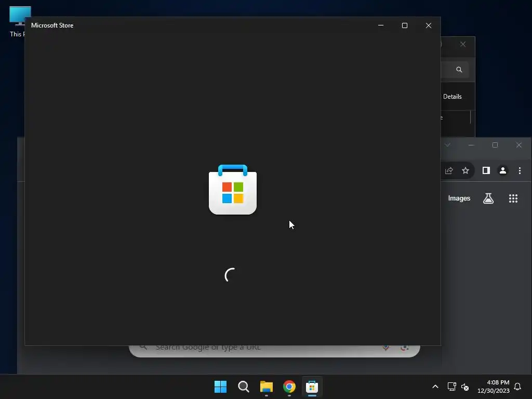This screenshot has height=399, width=532.
Task: Click Microsoft Store taskbar icon
Action: tap(312, 387)
